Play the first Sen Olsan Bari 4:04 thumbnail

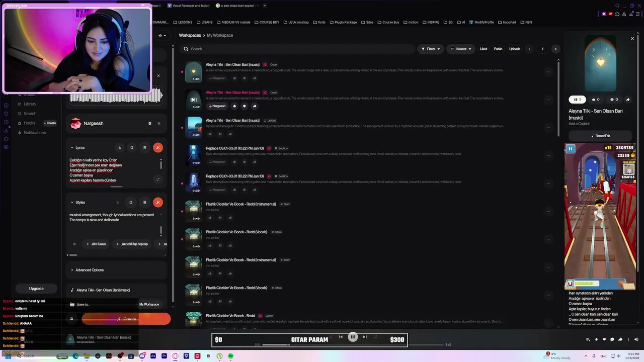click(x=194, y=71)
